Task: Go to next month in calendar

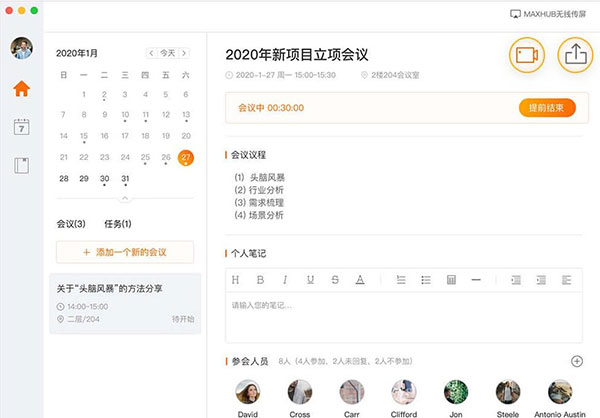Action: pyautogui.click(x=188, y=52)
